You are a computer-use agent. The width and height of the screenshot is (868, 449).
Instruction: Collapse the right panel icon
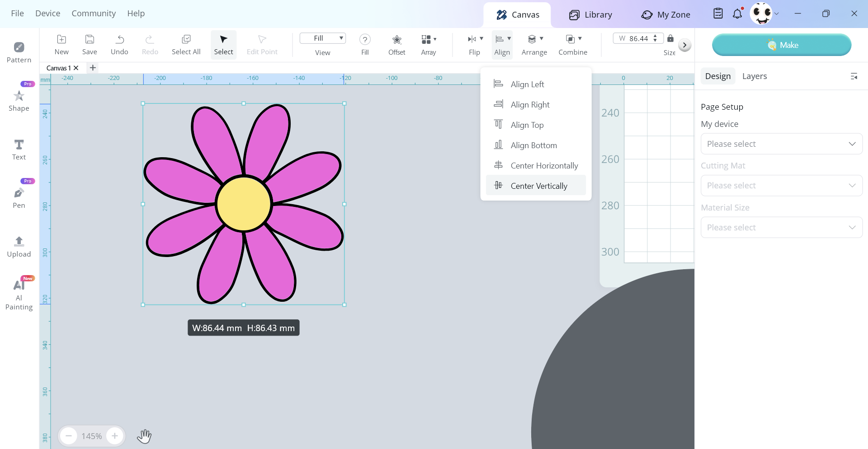[x=854, y=76]
